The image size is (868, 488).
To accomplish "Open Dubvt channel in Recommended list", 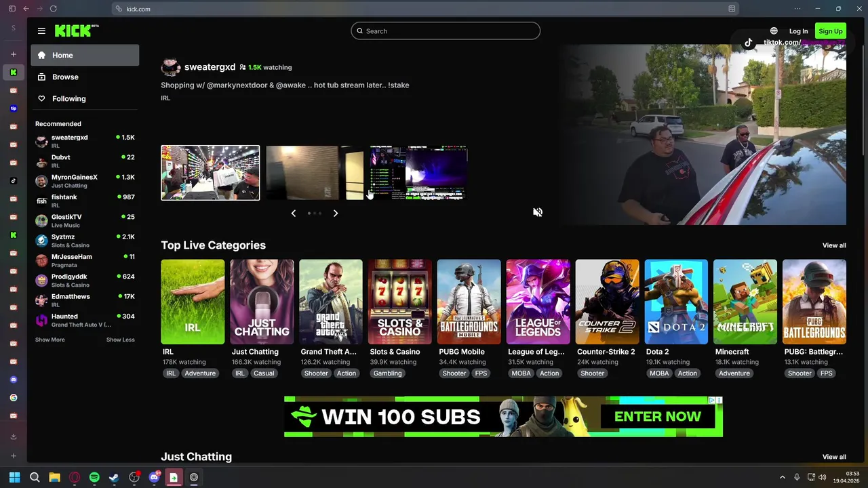I will [85, 161].
